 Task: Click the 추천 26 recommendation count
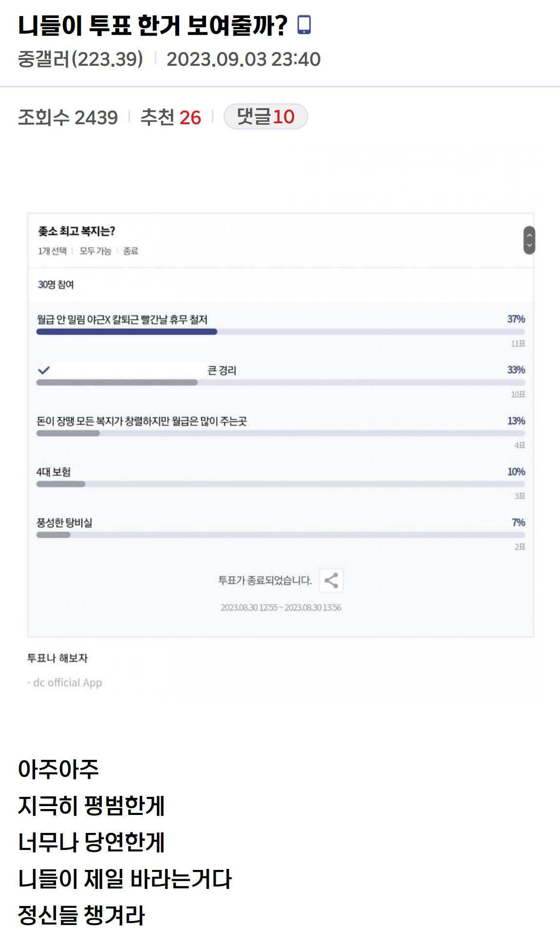click(x=170, y=117)
